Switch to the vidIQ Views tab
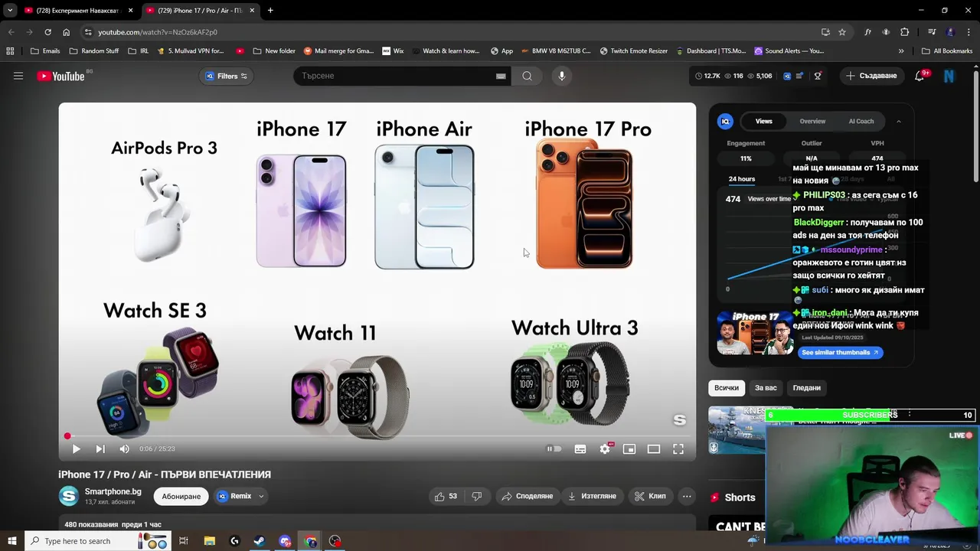Image resolution: width=980 pixels, height=551 pixels. click(763, 121)
